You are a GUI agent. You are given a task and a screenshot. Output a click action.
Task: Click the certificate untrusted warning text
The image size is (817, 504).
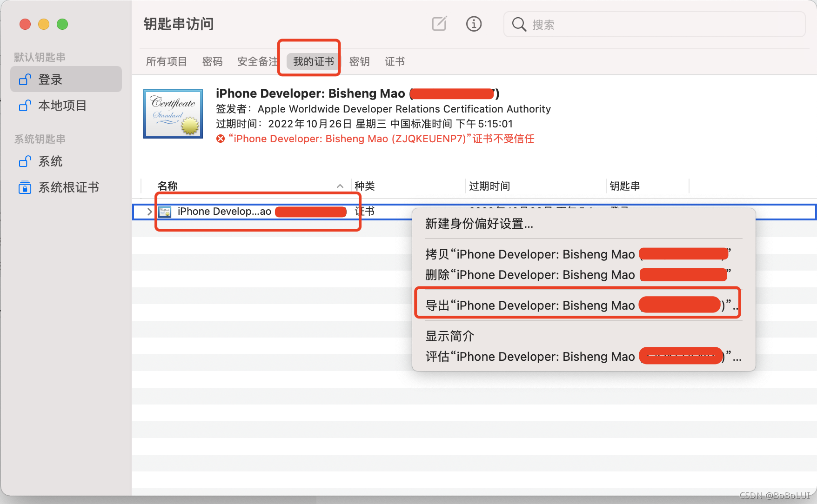point(381,139)
